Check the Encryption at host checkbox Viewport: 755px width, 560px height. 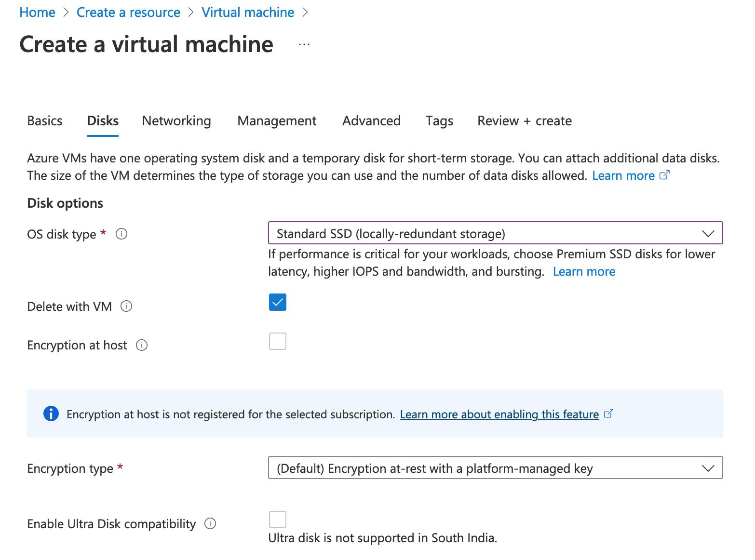tap(277, 341)
